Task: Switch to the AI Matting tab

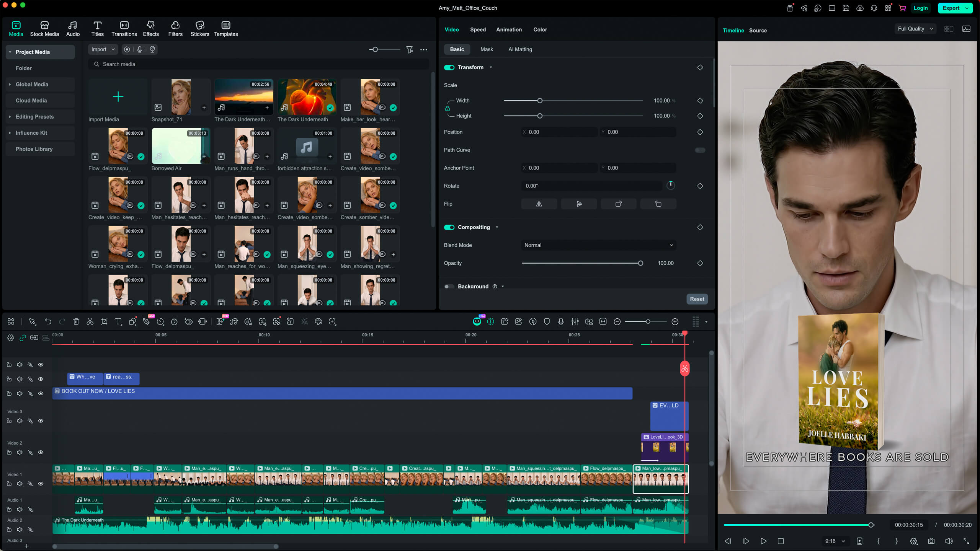Action: pyautogui.click(x=520, y=49)
